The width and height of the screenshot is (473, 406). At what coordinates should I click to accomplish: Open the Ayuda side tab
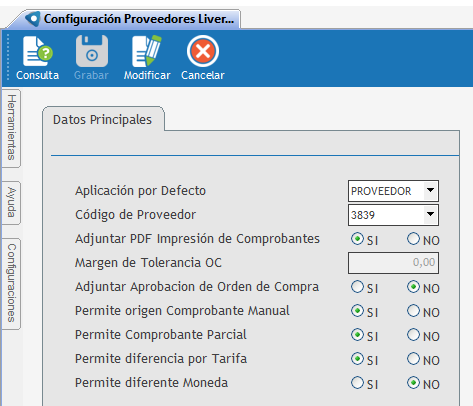(12, 203)
